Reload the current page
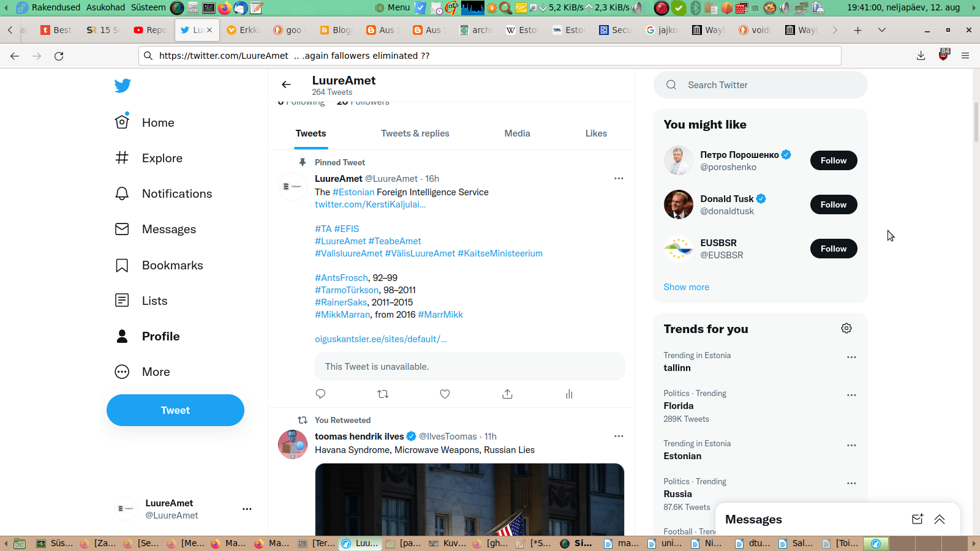 tap(59, 56)
